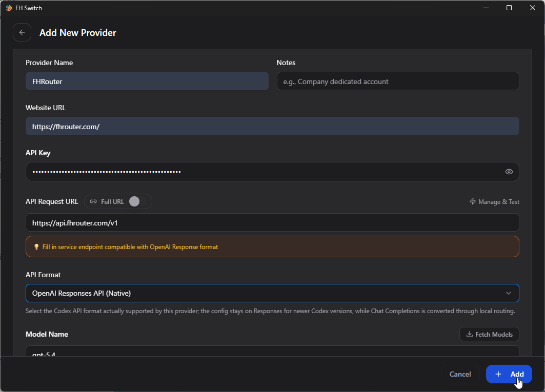Focus the Provider Name field

tap(147, 81)
